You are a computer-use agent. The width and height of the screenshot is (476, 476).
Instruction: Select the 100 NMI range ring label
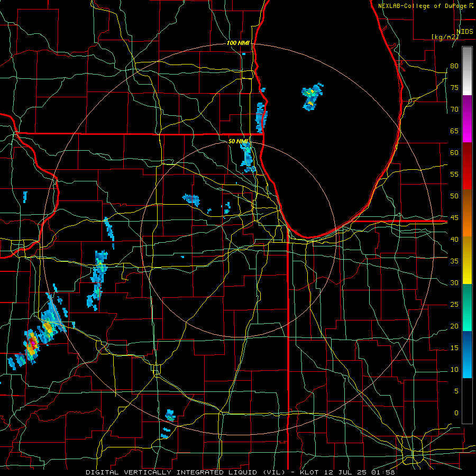point(238,43)
